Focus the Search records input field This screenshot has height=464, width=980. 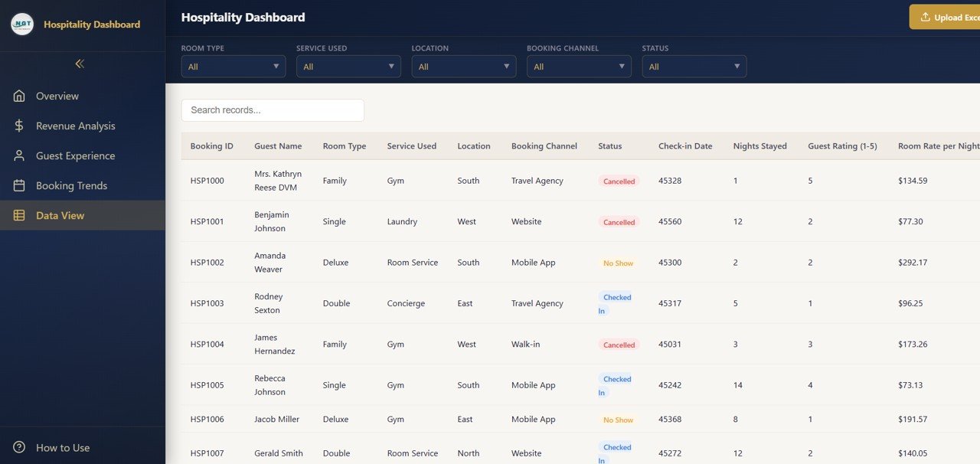273,110
